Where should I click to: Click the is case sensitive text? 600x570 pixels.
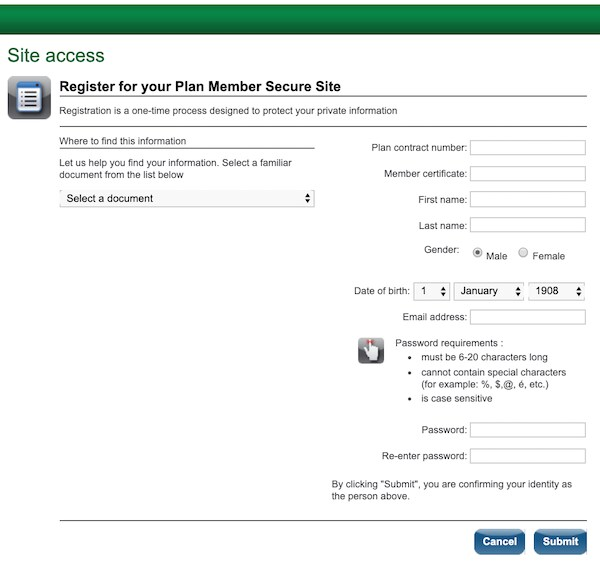(457, 399)
